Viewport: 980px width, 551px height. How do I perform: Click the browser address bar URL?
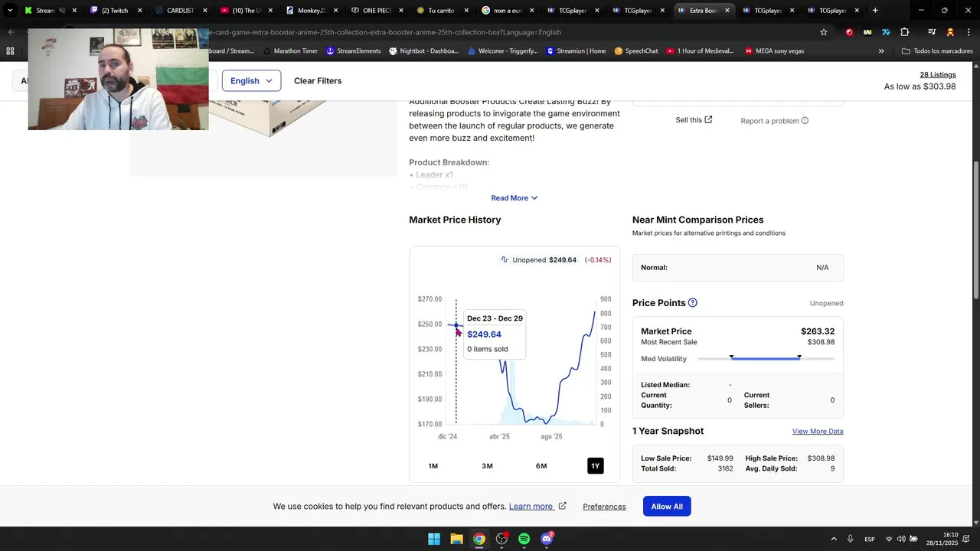[384, 32]
